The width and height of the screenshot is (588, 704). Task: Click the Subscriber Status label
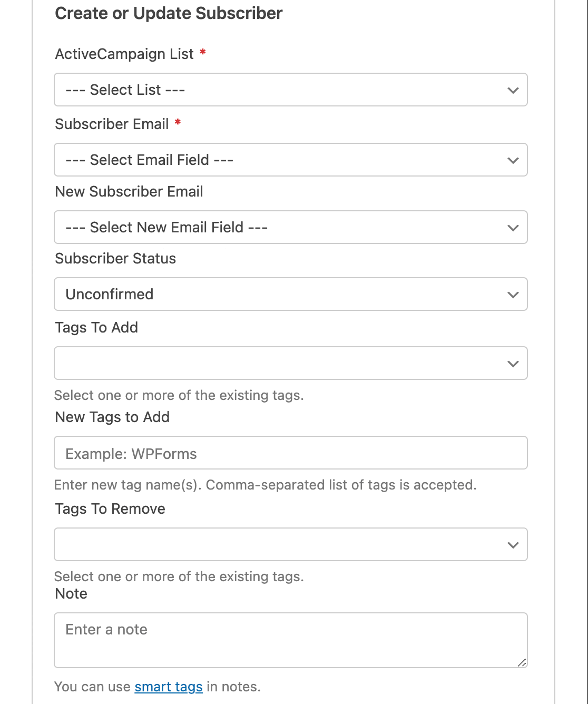115,259
